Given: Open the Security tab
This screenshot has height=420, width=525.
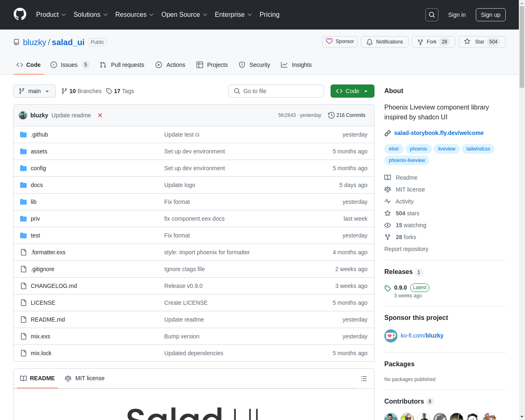Looking at the screenshot, I should coord(254,65).
